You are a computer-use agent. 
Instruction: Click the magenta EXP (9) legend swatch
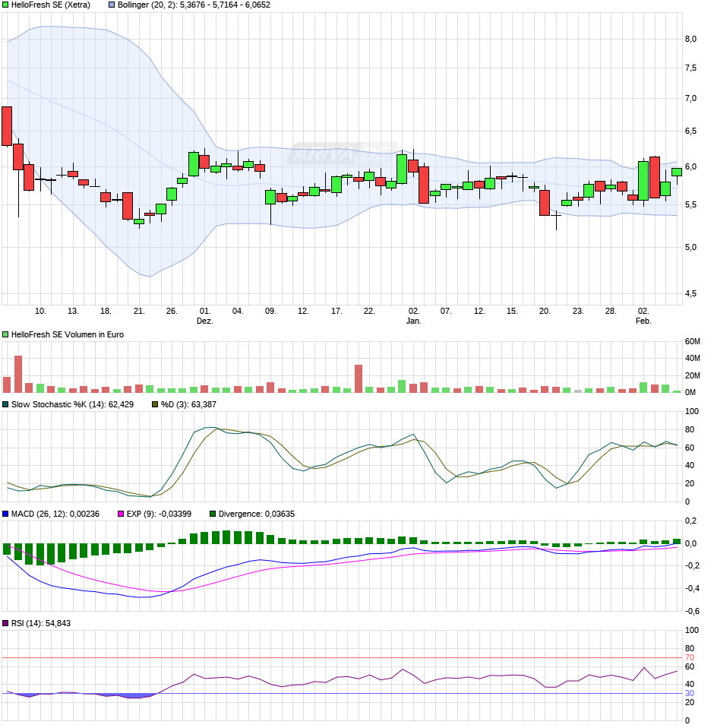click(121, 514)
